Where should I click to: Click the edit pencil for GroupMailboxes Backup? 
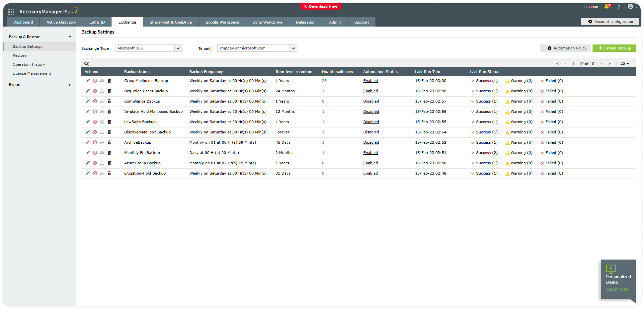(x=88, y=81)
